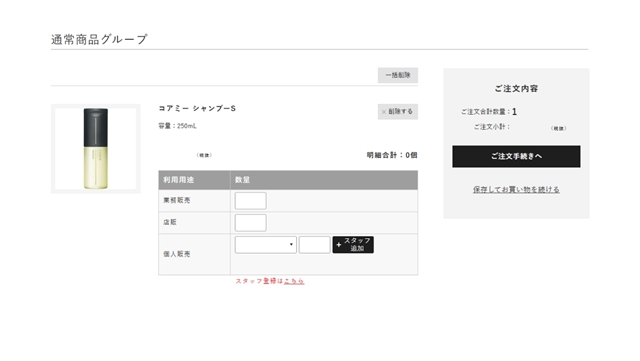The image size is (640, 361).
Task: Proceed with ご注文手続きへ button
Action: click(516, 156)
